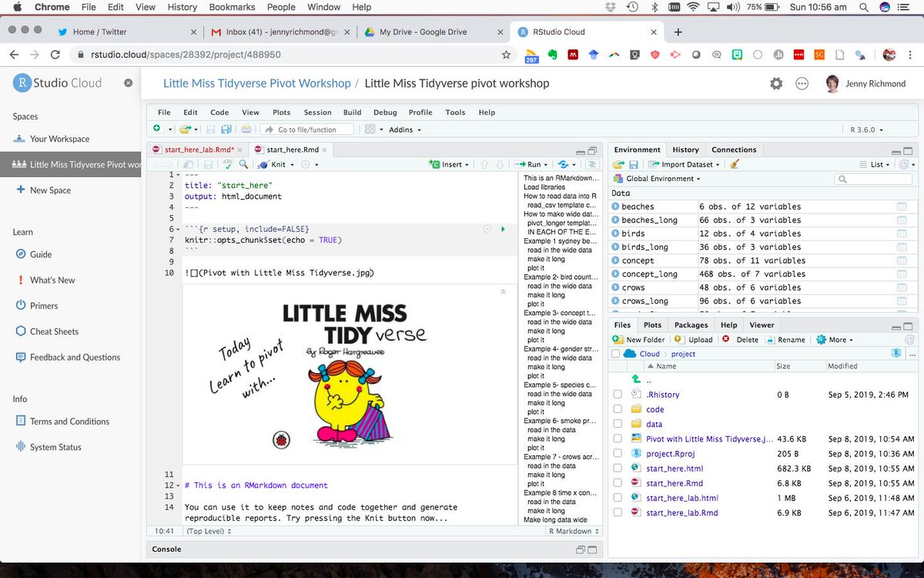The width and height of the screenshot is (924, 578).
Task: Tick the checkbox for start_here_lab.html
Action: 618,498
